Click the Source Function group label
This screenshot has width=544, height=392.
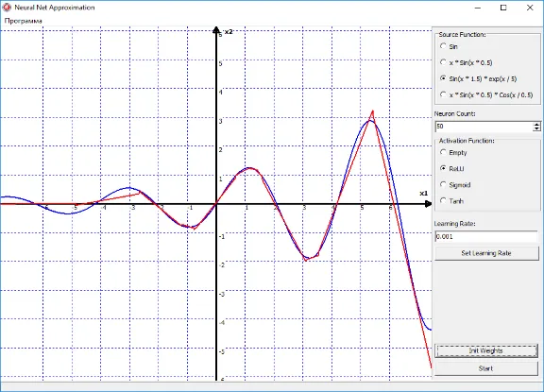(462, 35)
